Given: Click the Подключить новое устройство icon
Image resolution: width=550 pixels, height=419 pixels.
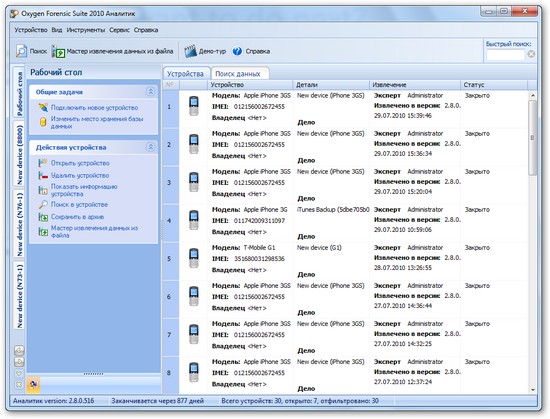Looking at the screenshot, I should tap(43, 108).
